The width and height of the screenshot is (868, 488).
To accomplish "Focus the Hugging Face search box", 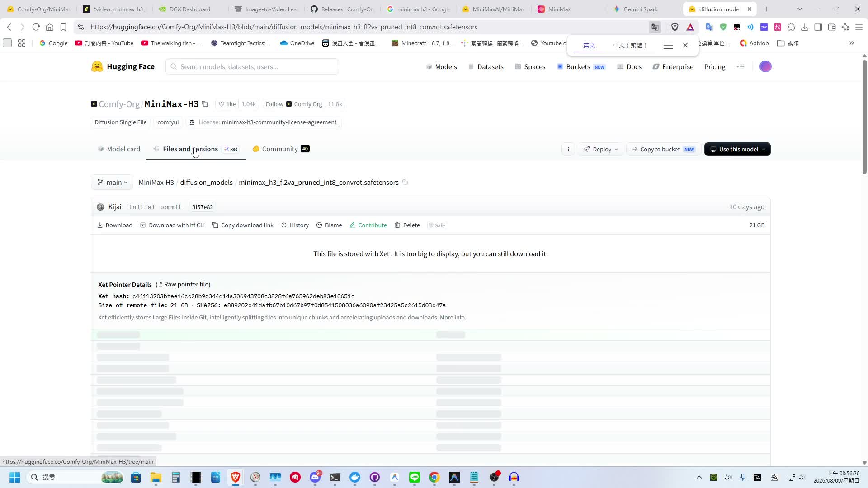I will [252, 66].
